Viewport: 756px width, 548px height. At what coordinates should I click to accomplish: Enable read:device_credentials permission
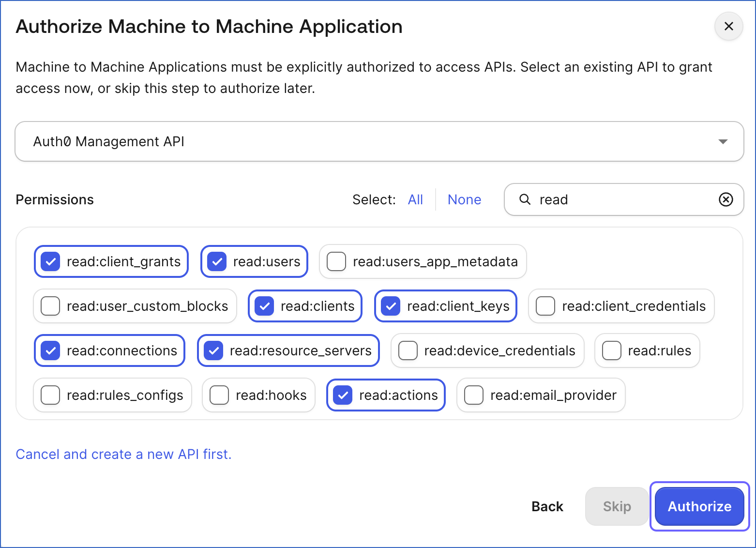click(x=408, y=351)
